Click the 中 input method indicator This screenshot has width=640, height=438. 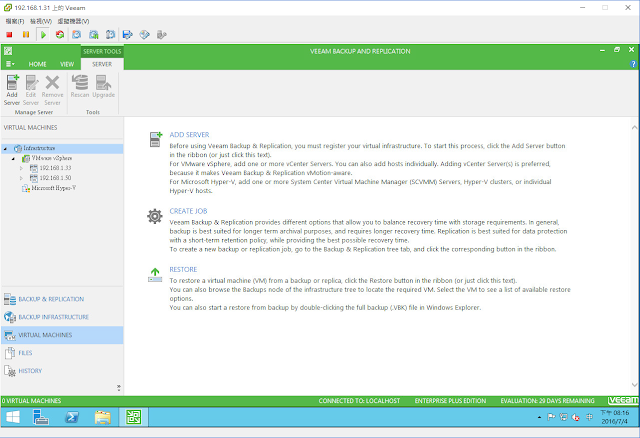pyautogui.click(x=589, y=417)
